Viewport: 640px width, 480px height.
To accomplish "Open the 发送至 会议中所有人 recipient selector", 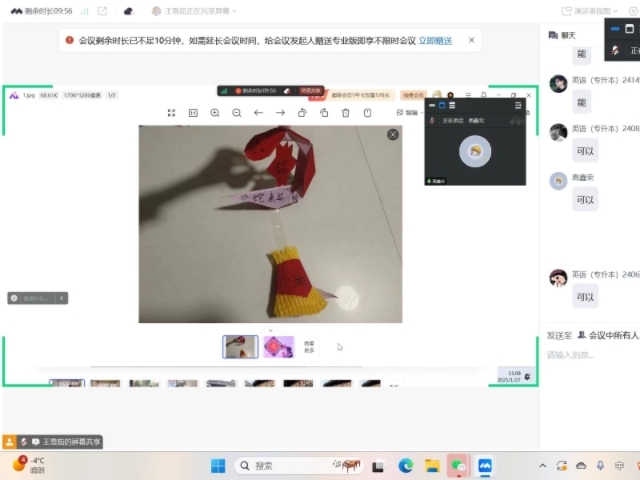I will tap(593, 336).
